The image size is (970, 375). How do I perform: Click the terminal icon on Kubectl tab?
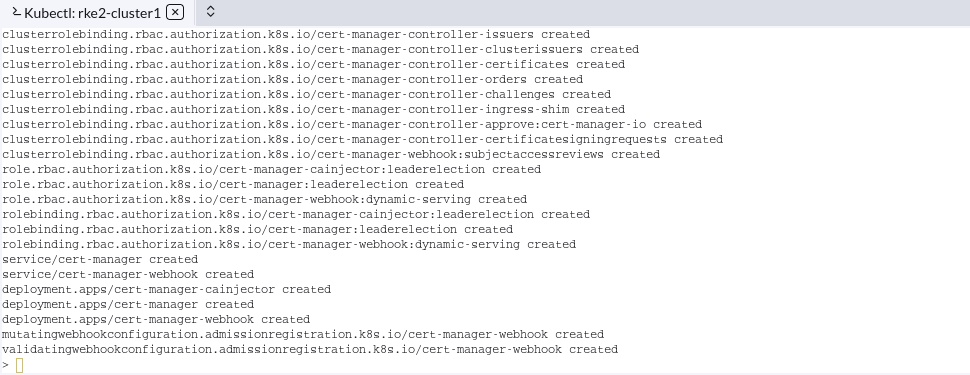(17, 12)
